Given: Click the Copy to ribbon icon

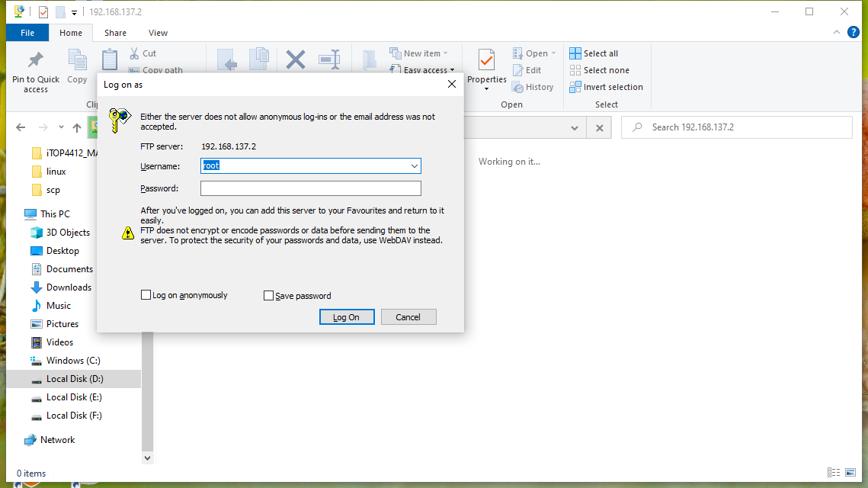Looking at the screenshot, I should tap(259, 59).
